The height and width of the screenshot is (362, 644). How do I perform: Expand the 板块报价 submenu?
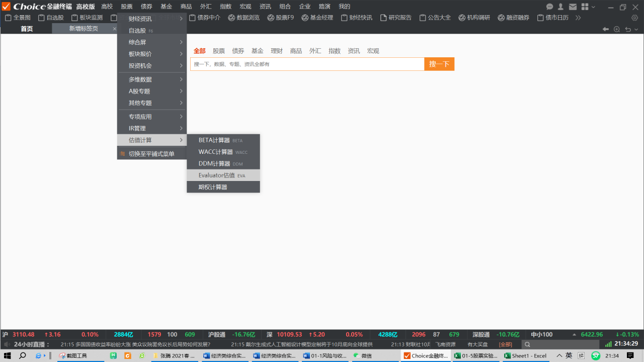pos(152,54)
